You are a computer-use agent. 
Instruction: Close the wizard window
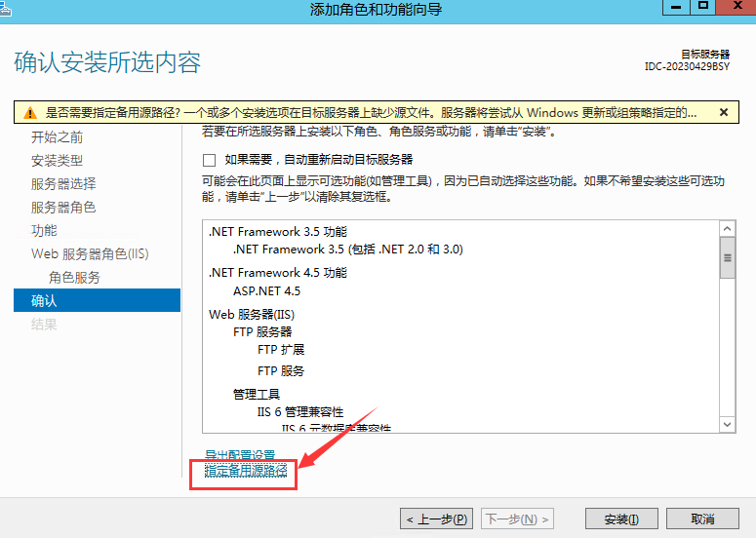(736, 7)
